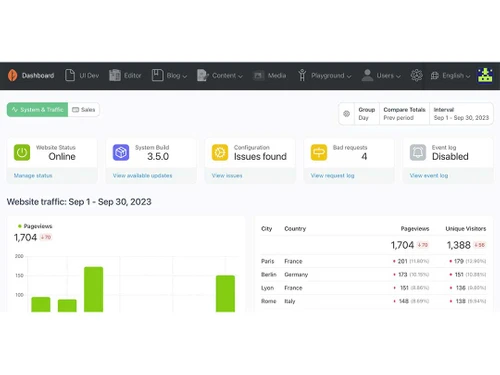Select the Lyon table row
The image size is (500, 375).
[373, 288]
